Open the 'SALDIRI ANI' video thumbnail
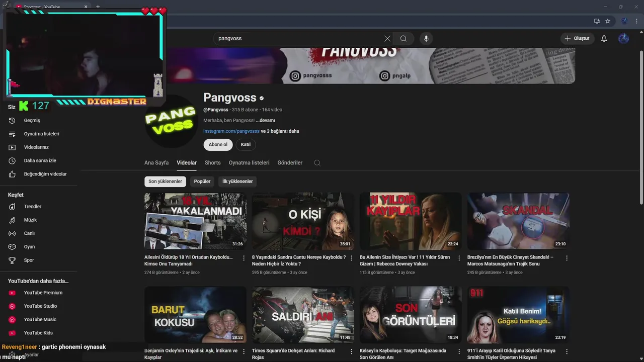 coord(303,315)
